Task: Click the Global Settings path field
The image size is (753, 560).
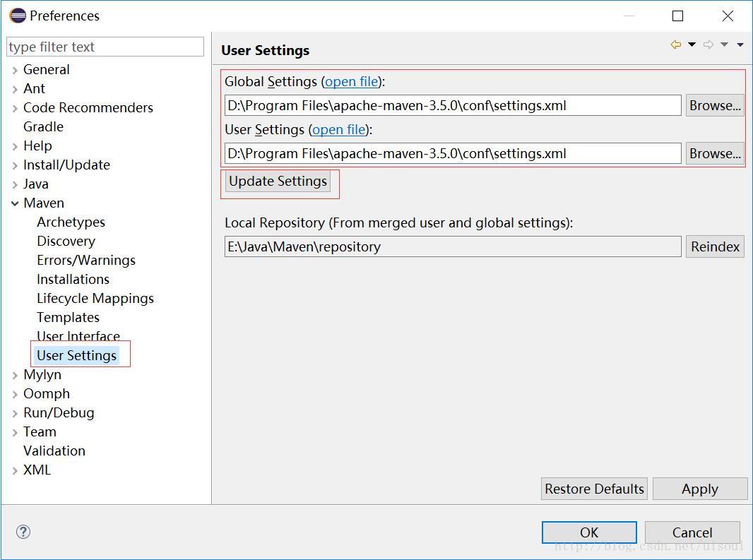Action: (x=453, y=105)
